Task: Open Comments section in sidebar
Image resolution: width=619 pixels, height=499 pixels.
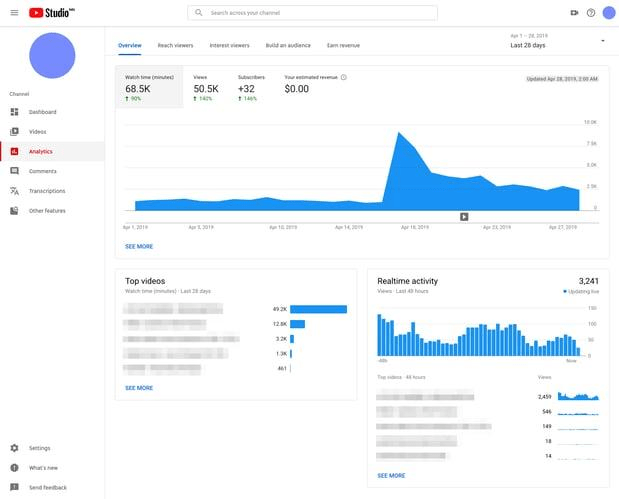Action: tap(42, 171)
